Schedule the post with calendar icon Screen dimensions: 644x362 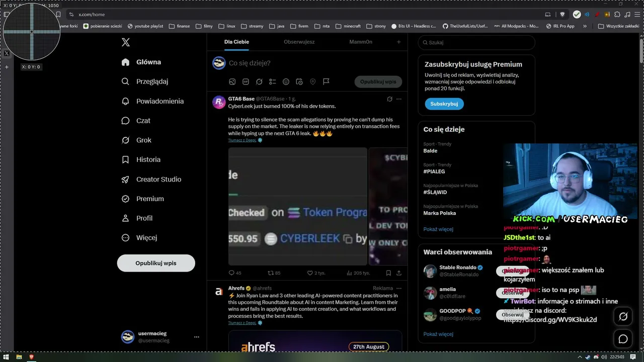[x=299, y=81]
